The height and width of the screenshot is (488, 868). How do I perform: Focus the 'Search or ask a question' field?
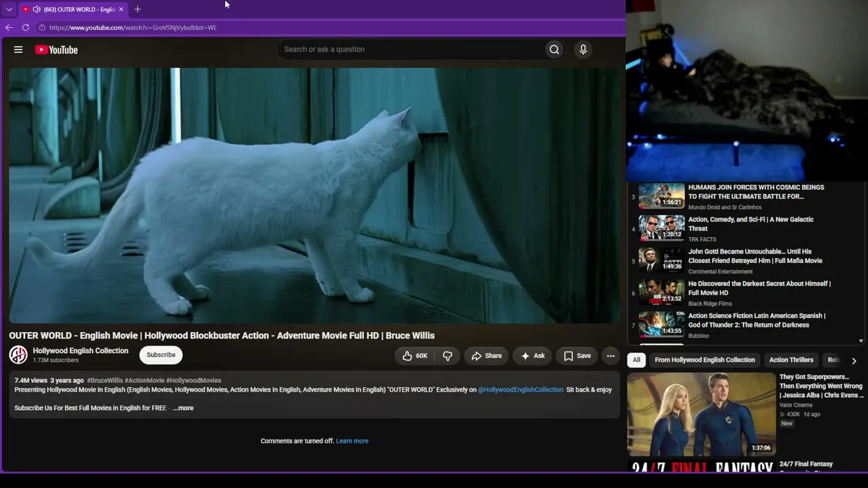click(x=411, y=49)
